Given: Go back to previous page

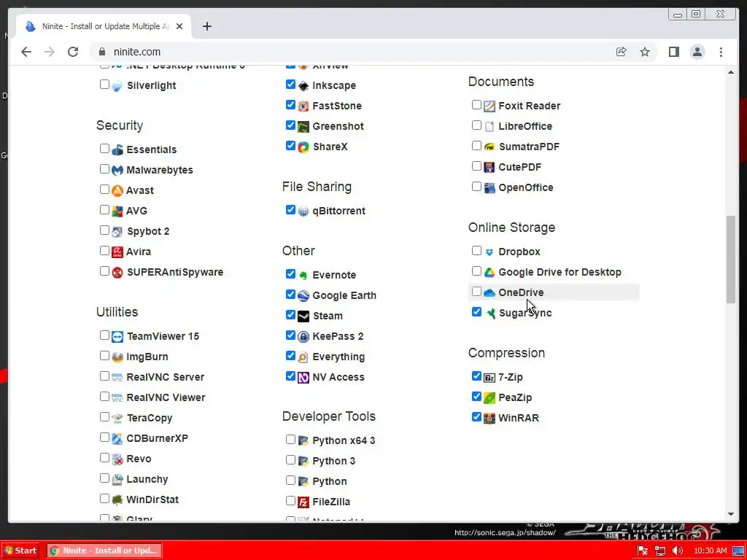Looking at the screenshot, I should (x=26, y=52).
